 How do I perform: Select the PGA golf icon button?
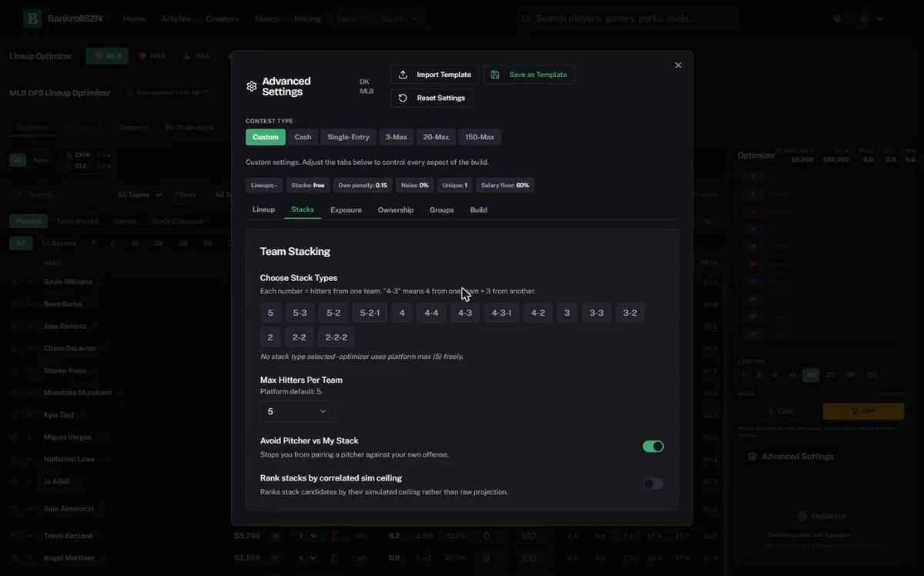click(196, 56)
